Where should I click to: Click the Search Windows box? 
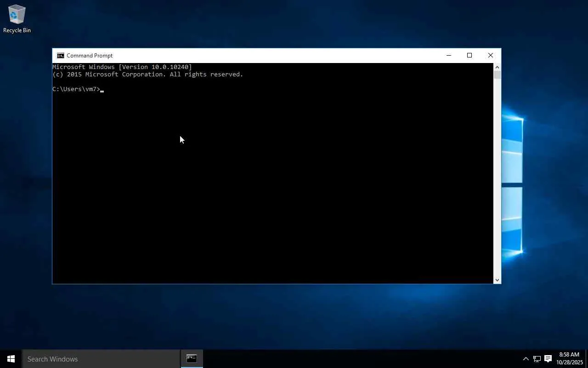101,359
